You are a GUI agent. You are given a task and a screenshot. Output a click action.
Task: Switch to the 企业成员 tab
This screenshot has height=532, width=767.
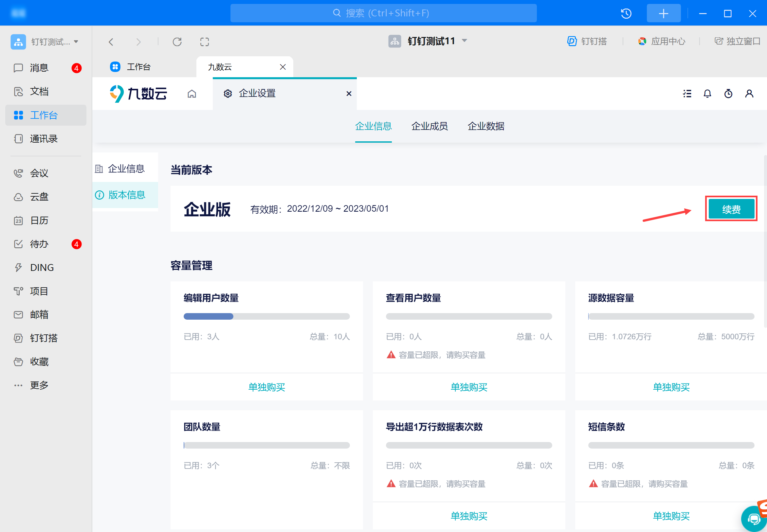(429, 126)
